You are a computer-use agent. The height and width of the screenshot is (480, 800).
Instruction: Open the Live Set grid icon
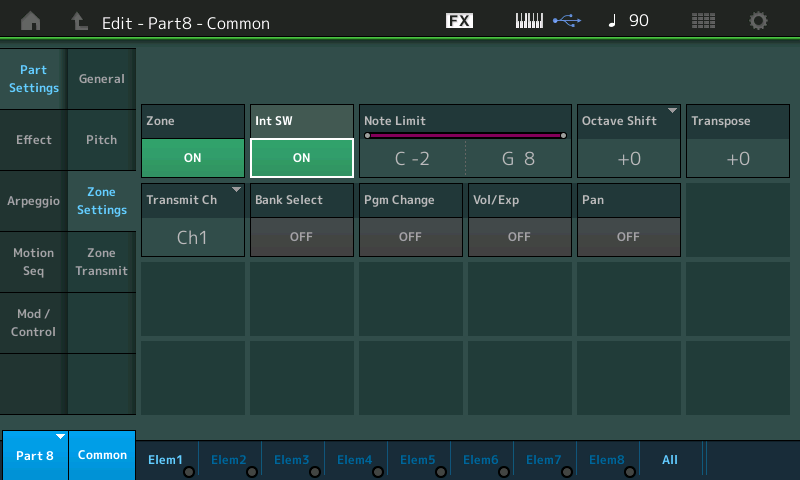703,20
